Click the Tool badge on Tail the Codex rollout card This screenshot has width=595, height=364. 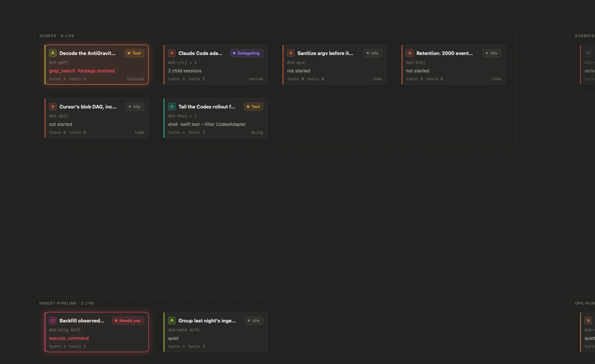(x=254, y=107)
